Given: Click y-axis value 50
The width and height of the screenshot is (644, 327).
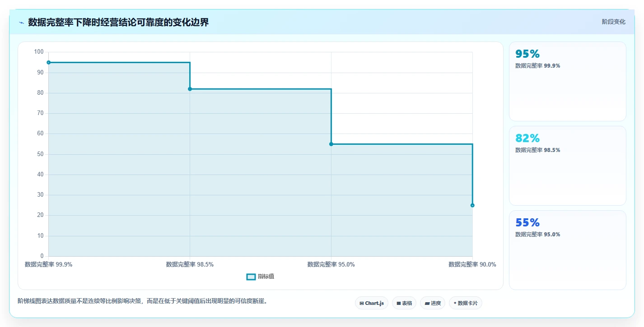Looking at the screenshot, I should coord(40,154).
